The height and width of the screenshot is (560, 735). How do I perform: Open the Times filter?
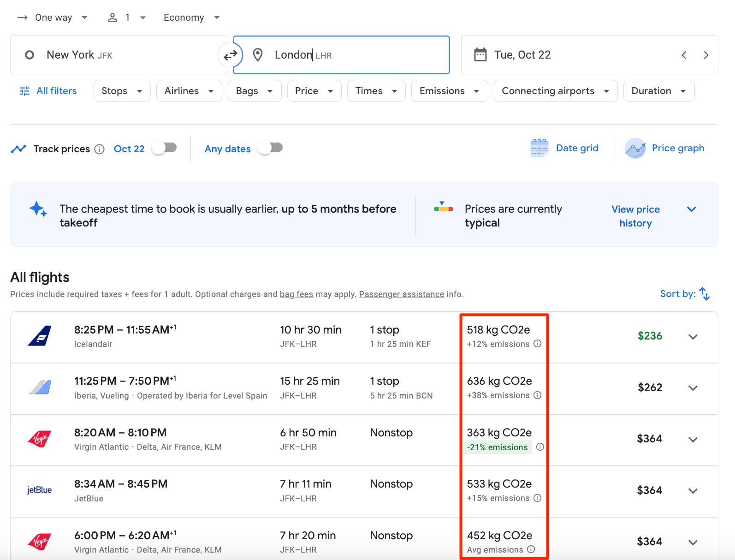[376, 91]
